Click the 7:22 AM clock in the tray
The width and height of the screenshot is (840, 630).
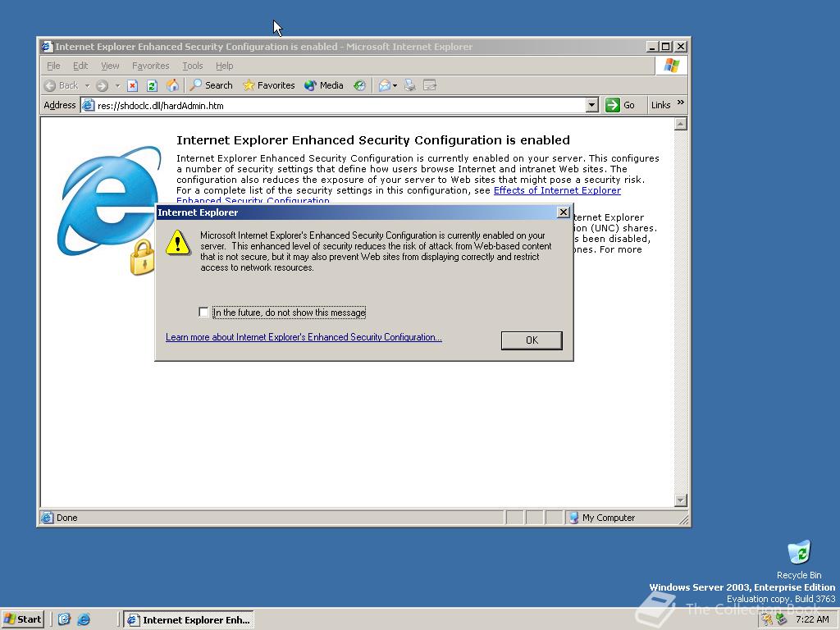(812, 619)
